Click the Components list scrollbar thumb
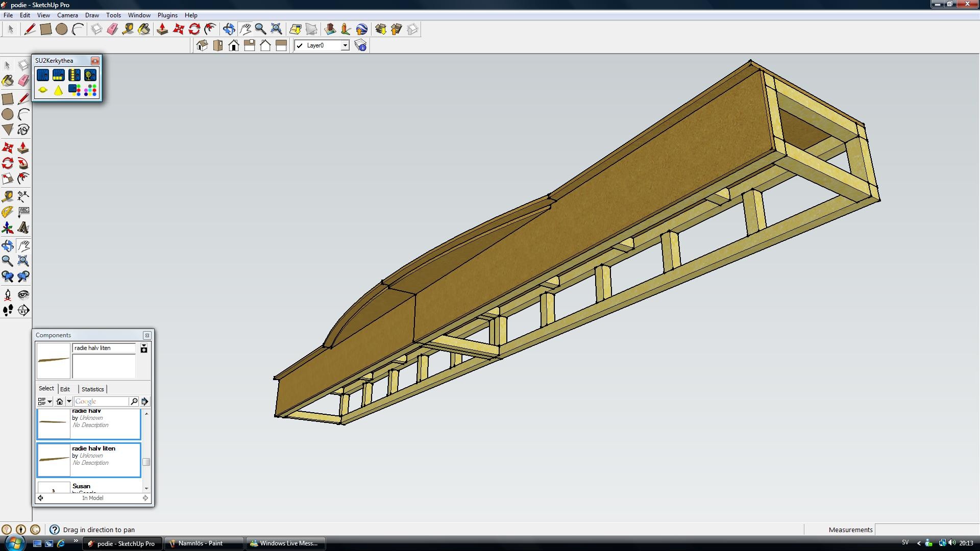This screenshot has height=551, width=980. [146, 462]
